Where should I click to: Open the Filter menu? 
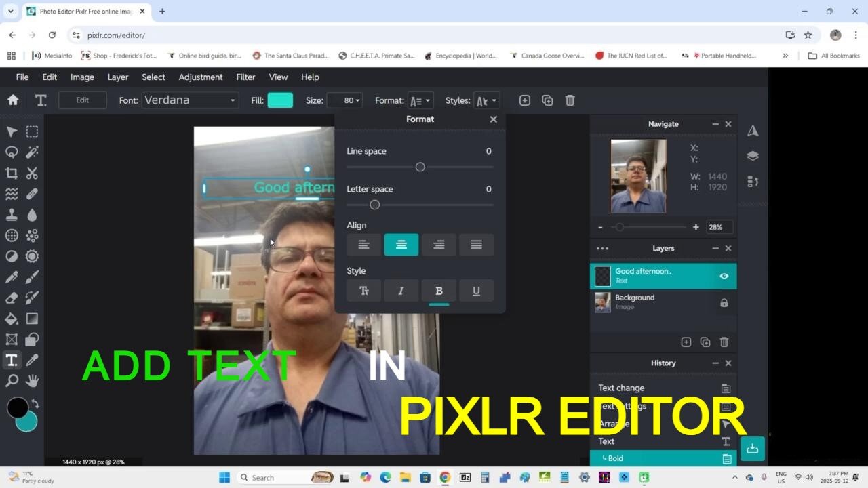point(245,77)
